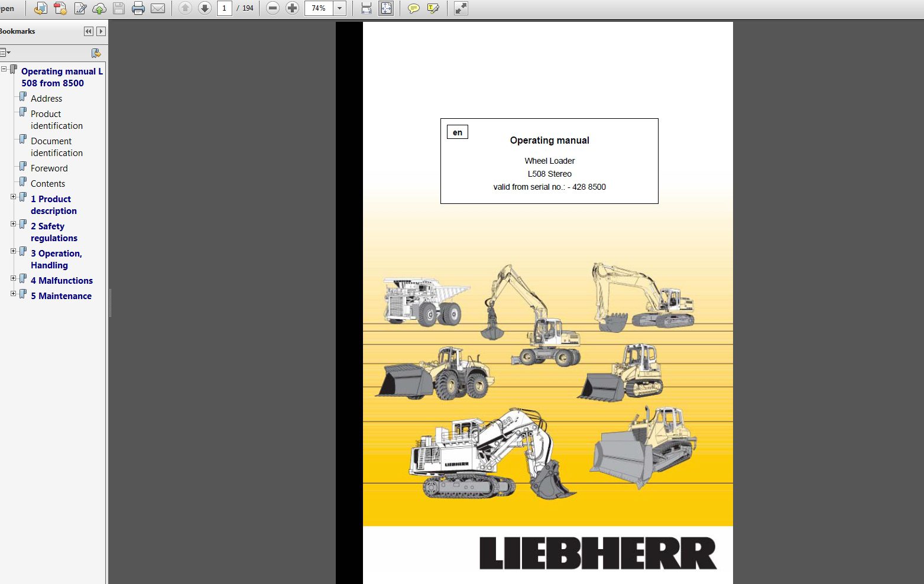Click bookmark icon beside 5 Maintenance
Screen dimensions: 924x584
point(23,294)
